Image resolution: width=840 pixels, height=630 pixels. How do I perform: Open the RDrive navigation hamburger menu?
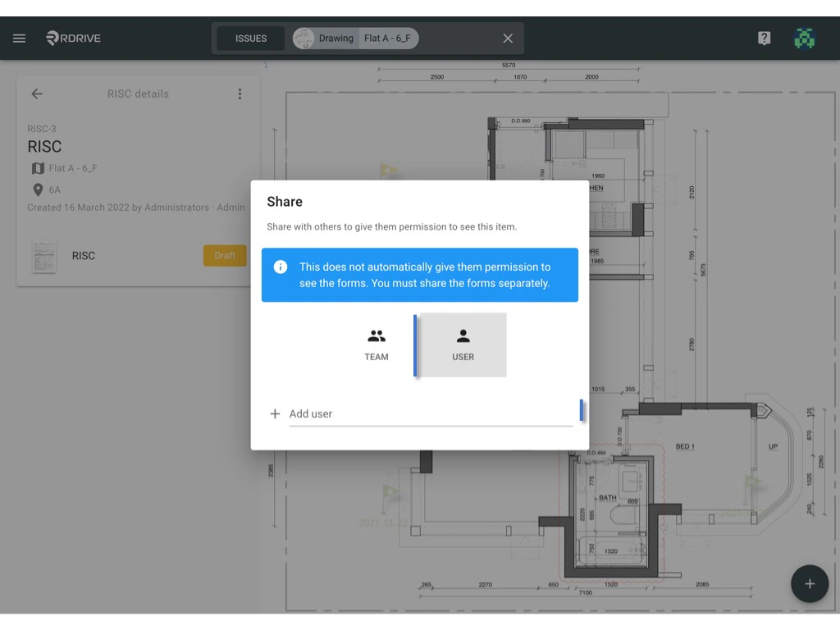pyautogui.click(x=19, y=38)
